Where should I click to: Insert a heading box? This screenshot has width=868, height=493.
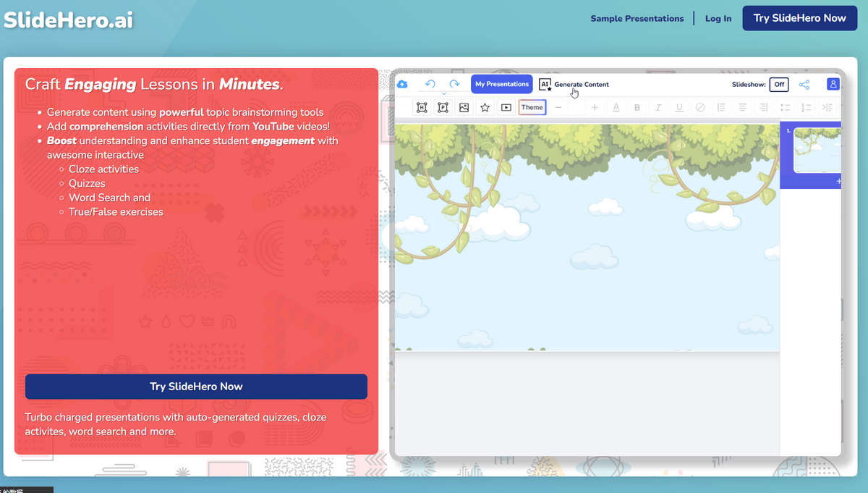(422, 107)
